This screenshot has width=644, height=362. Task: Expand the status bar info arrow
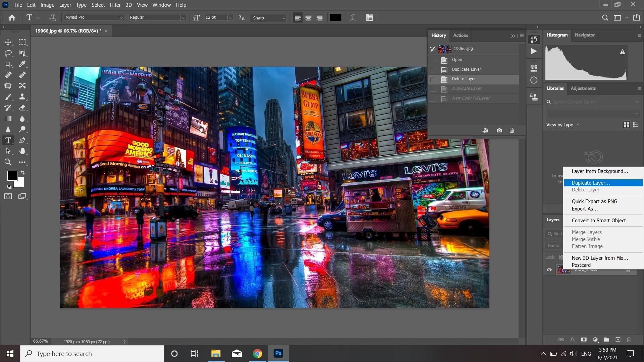(x=124, y=342)
